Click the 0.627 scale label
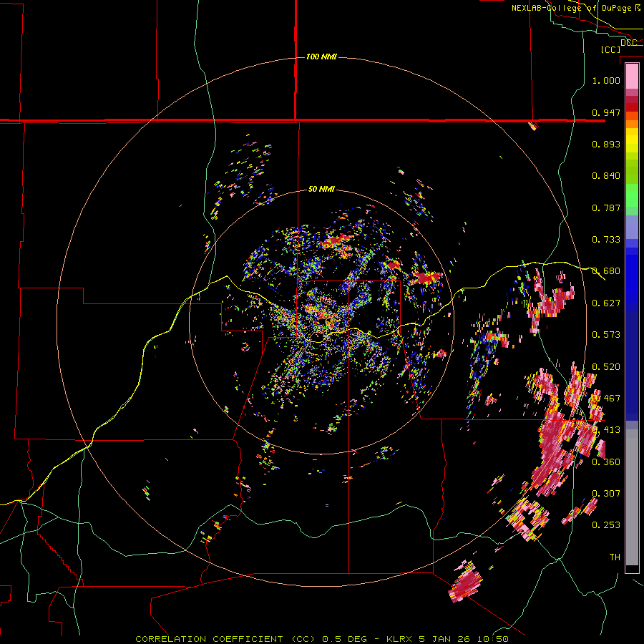644x644 pixels. coord(606,303)
